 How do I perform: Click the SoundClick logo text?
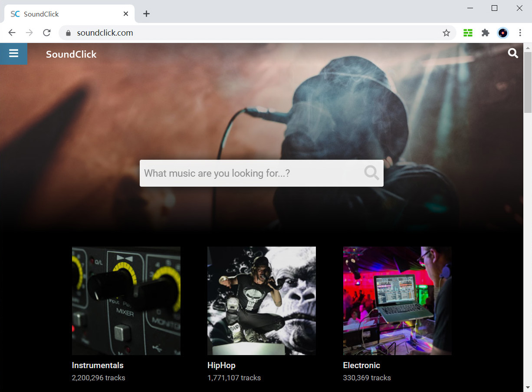click(71, 54)
